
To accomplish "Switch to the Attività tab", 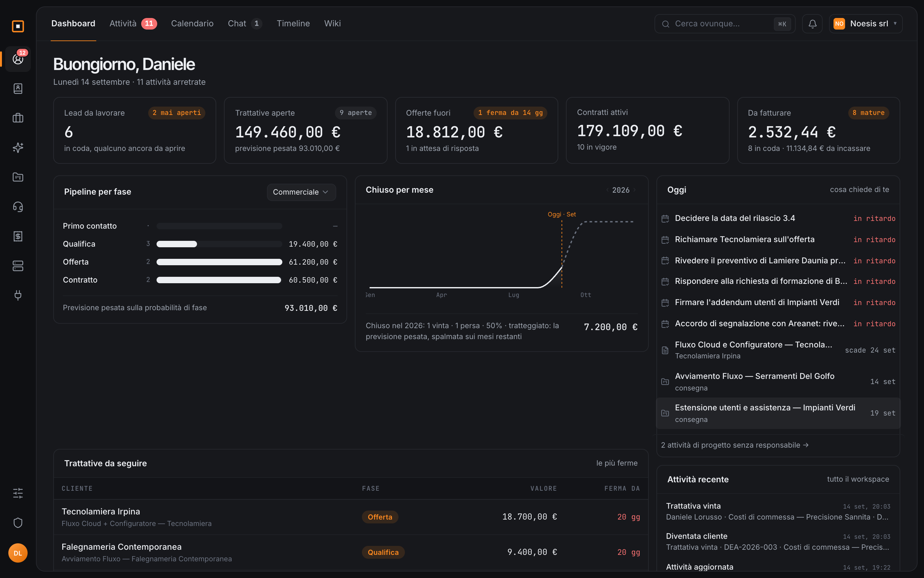I will click(133, 24).
